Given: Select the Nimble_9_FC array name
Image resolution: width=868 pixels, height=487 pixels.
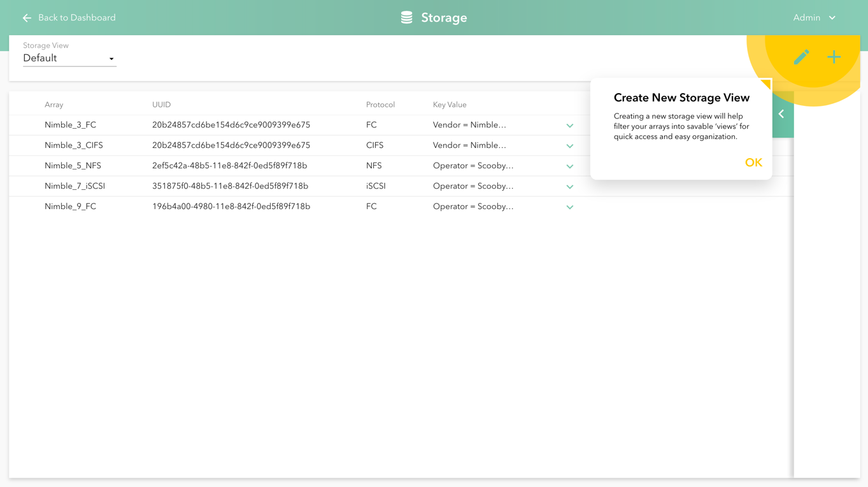Looking at the screenshot, I should [70, 207].
